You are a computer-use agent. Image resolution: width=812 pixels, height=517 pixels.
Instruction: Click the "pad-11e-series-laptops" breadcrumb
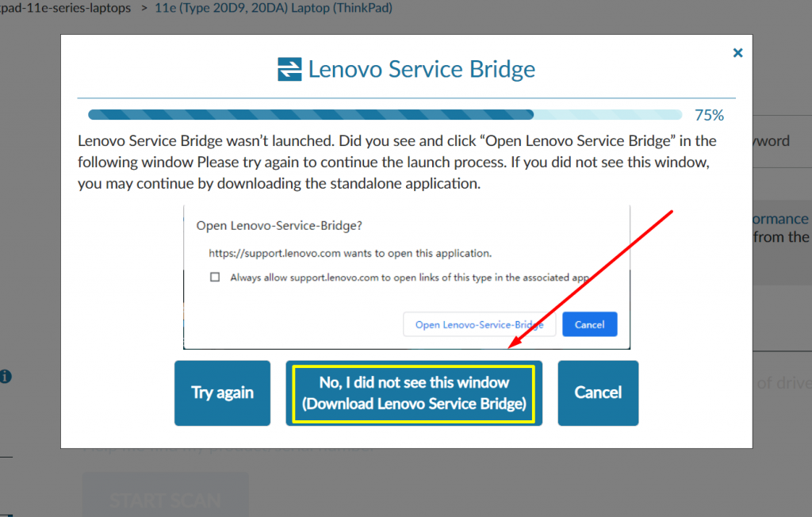click(x=67, y=8)
